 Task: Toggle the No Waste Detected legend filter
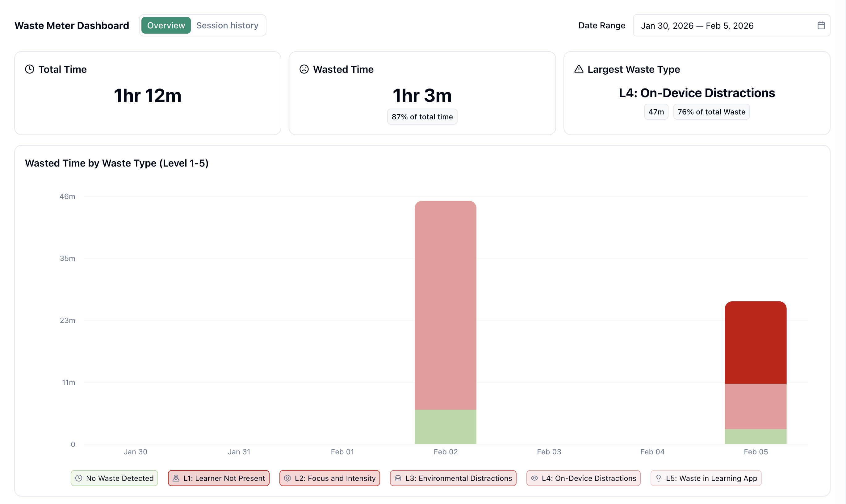[114, 478]
